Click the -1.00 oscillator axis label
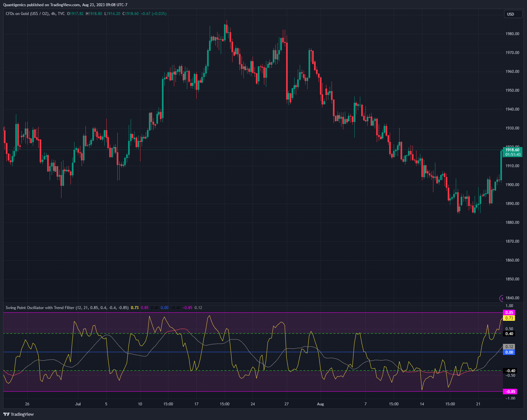 coord(510,398)
